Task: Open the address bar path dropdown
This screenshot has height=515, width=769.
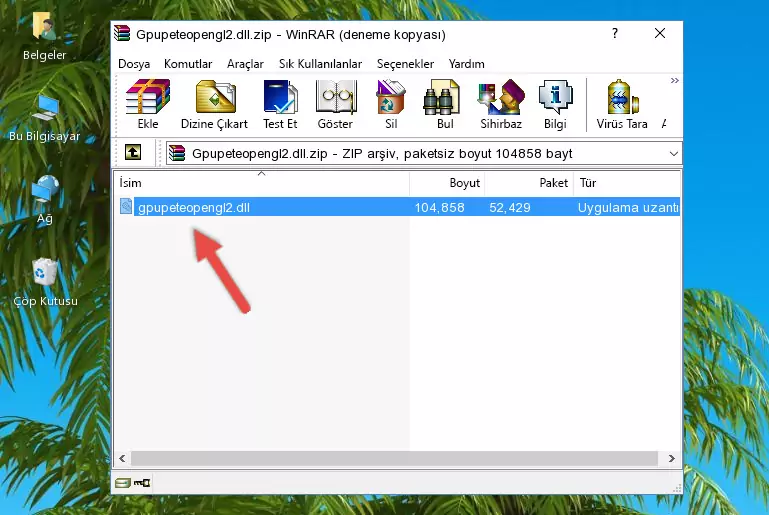Action: click(674, 154)
